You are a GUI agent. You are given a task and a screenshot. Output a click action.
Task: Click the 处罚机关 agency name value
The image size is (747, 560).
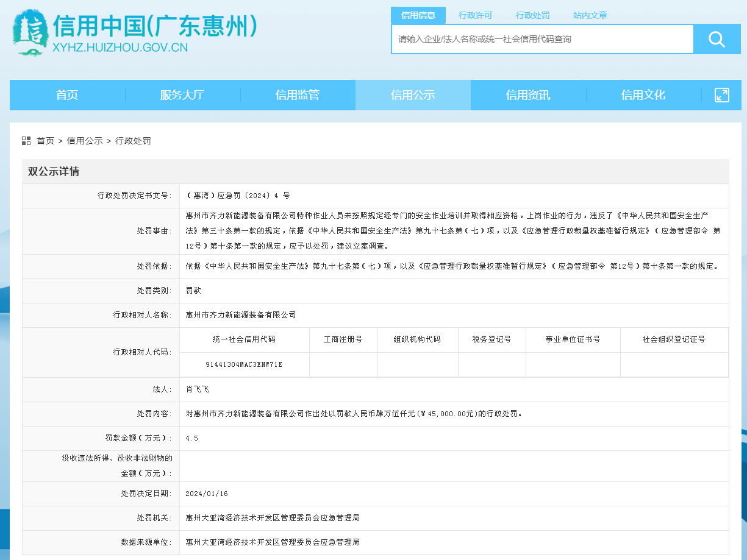273,518
